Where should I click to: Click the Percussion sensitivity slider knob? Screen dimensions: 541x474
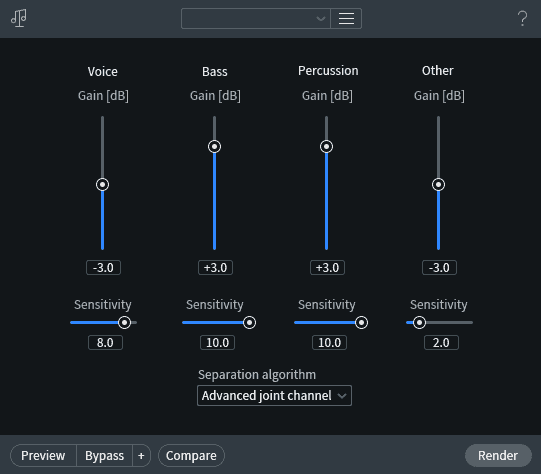[361, 323]
